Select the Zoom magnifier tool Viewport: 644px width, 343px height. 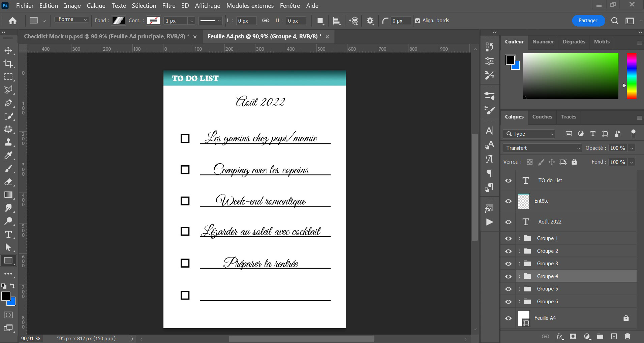pos(8,221)
